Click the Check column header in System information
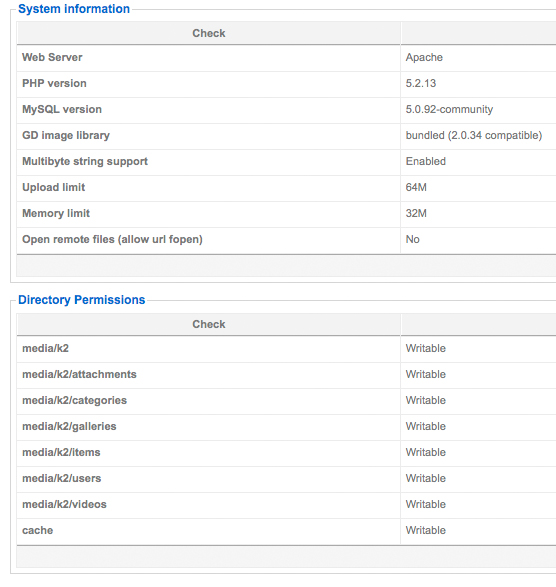 [x=209, y=33]
